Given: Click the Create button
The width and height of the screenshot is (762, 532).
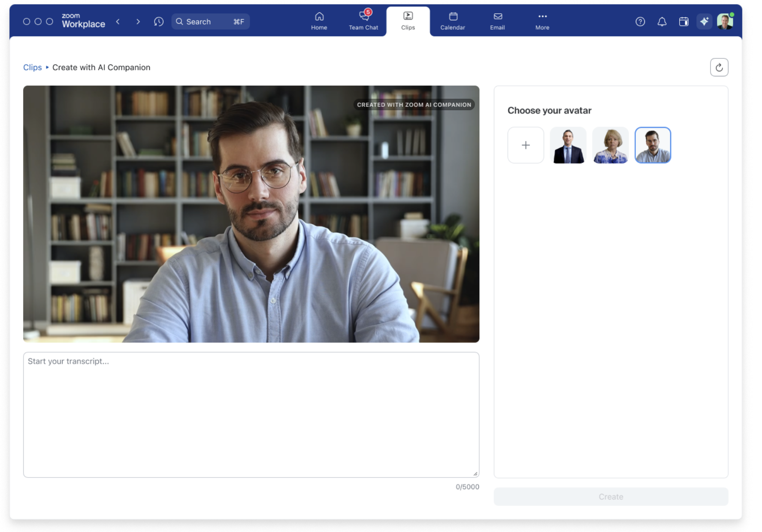Looking at the screenshot, I should [611, 496].
